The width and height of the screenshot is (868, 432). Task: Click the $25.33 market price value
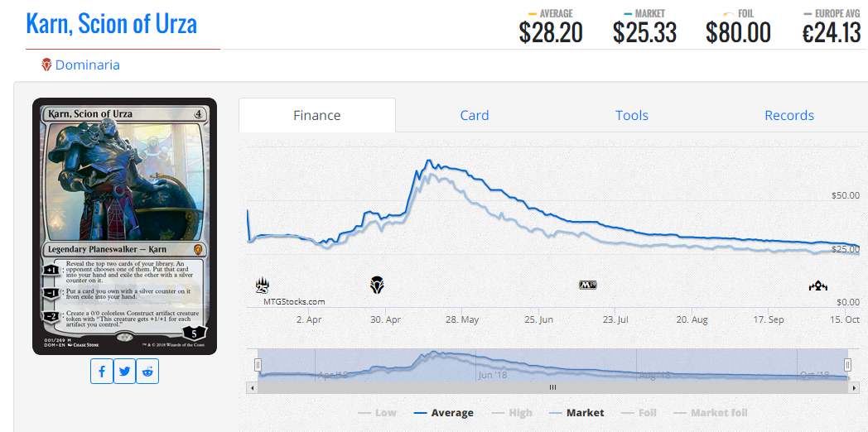(x=644, y=32)
